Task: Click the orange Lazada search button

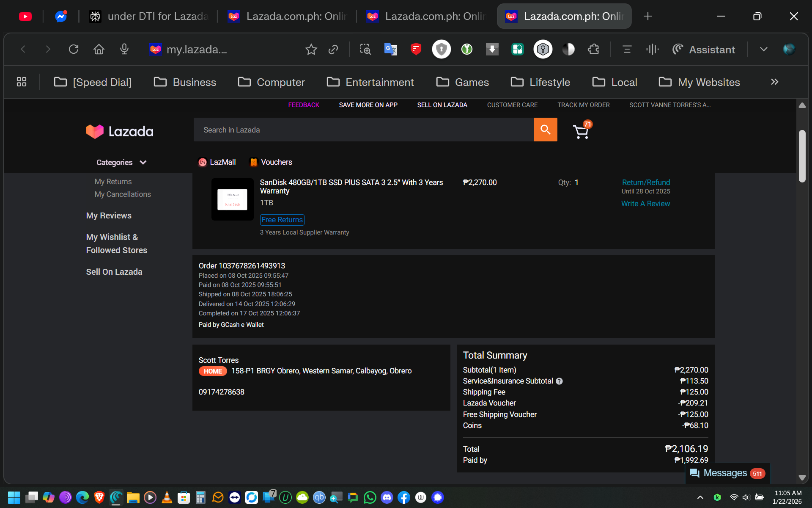Action: [x=545, y=130]
